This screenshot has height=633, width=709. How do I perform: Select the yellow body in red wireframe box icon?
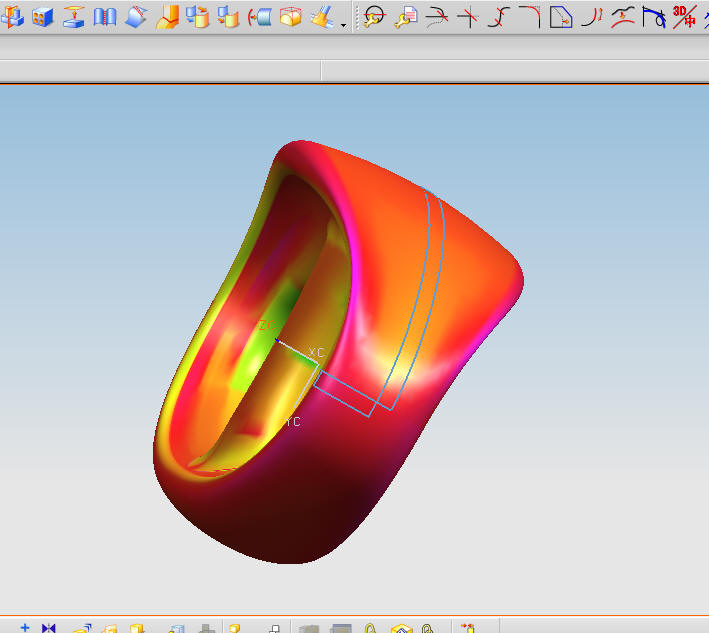pyautogui.click(x=291, y=17)
